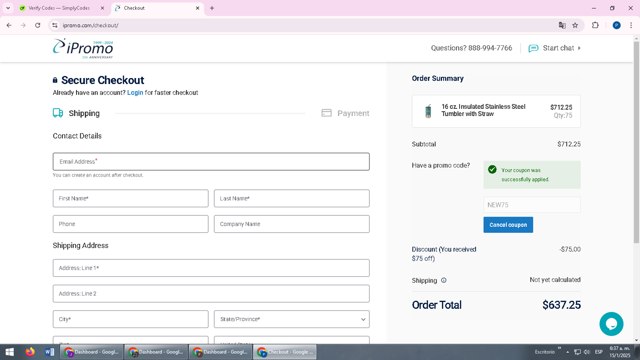Click the coupon successfully applied message
The height and width of the screenshot is (360, 640).
[532, 175]
